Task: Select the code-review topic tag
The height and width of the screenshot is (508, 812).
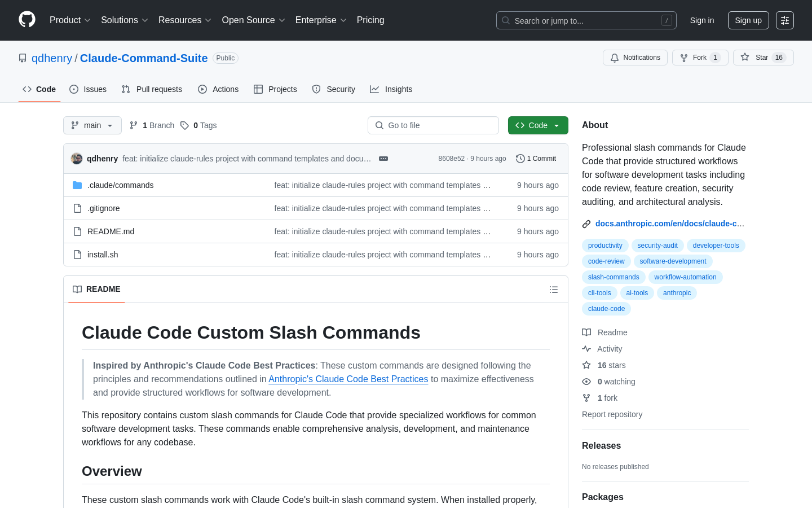Action: point(606,261)
